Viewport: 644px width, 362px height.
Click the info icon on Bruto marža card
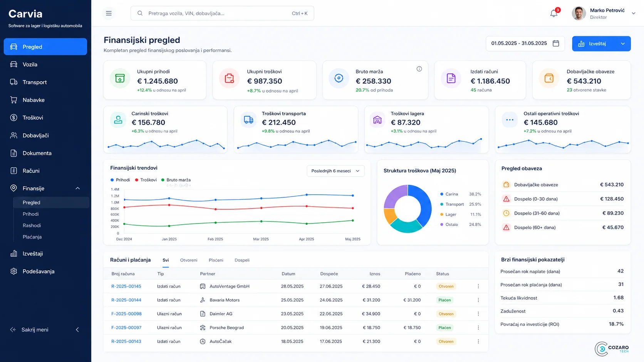click(x=419, y=69)
